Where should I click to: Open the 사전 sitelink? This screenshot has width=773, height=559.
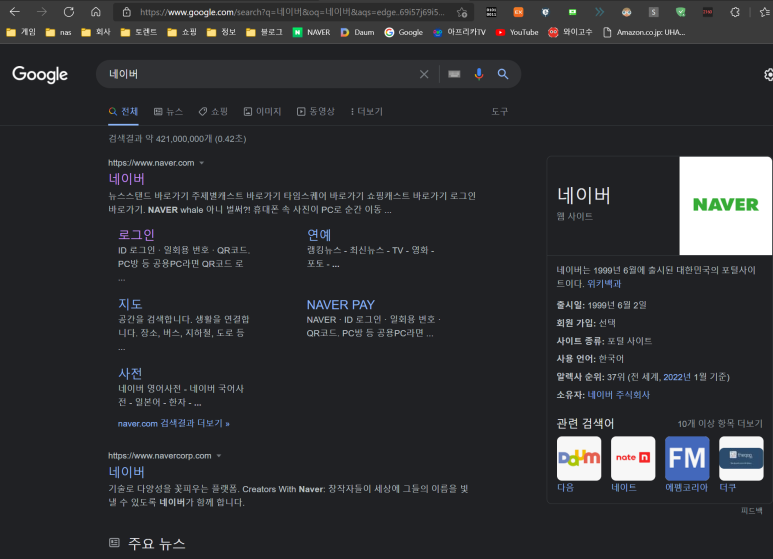[130, 374]
